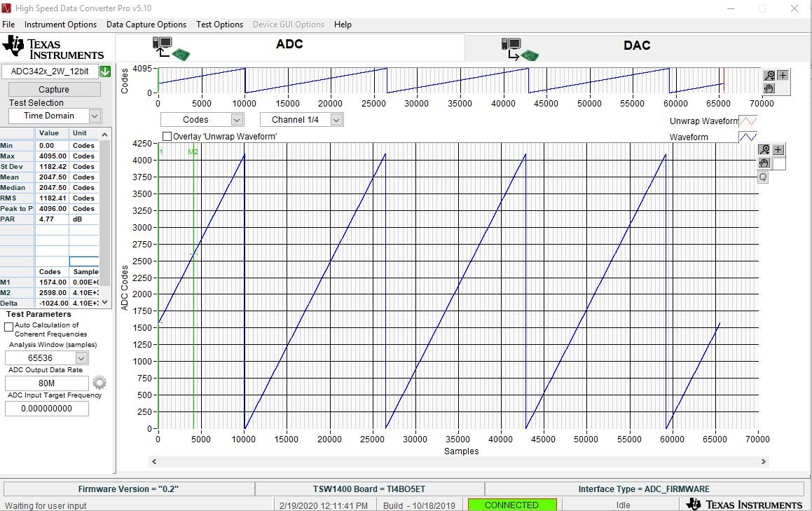Screen dimensions: 812x511
Task: Click the Interface Type = ADC_FIRMWARE status entry
Action: pos(644,489)
